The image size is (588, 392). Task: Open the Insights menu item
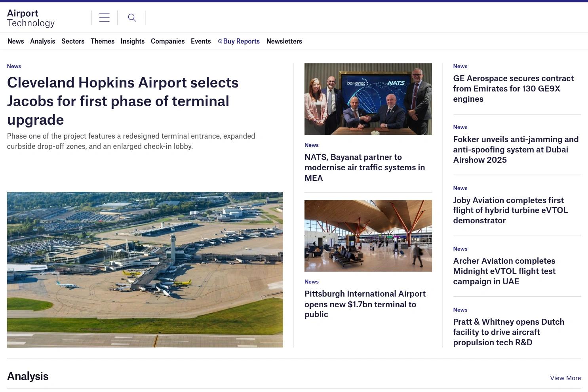tap(133, 41)
